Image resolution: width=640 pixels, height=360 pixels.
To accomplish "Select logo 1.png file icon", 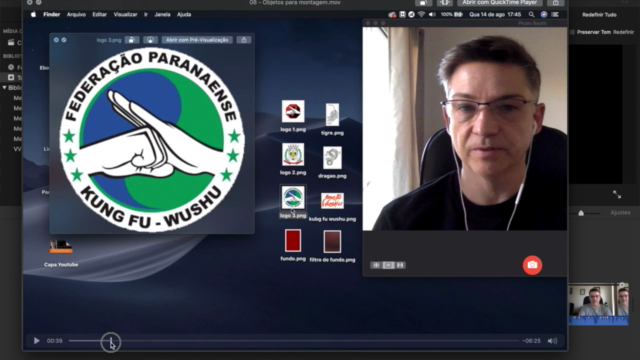I will coord(293,111).
